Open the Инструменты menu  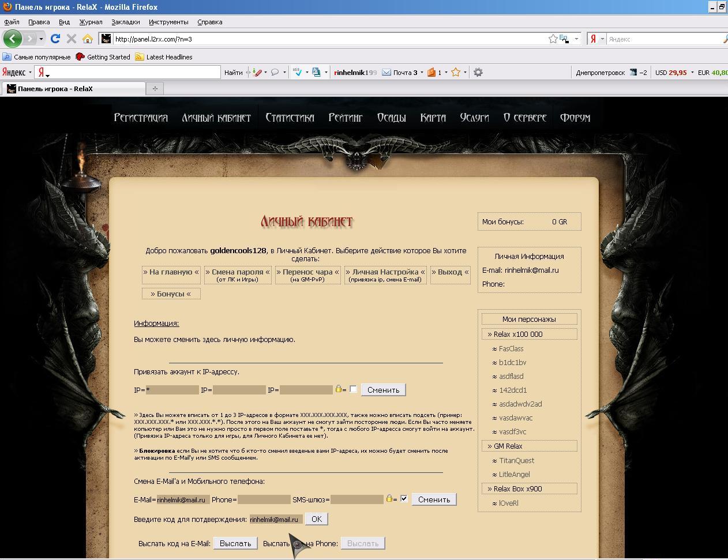pyautogui.click(x=168, y=22)
